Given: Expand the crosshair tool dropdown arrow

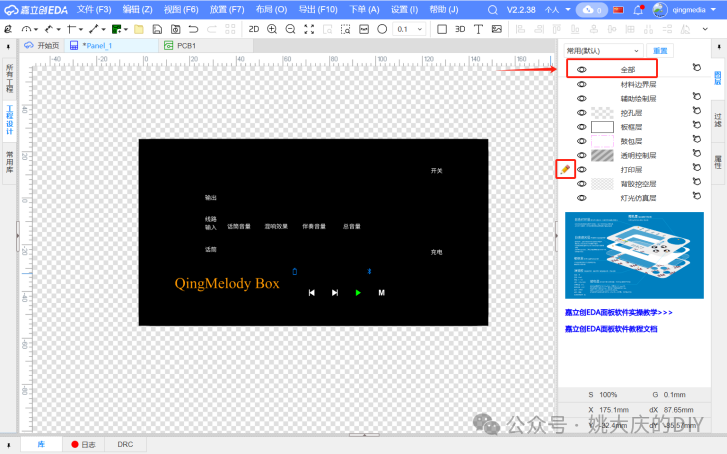Looking at the screenshot, I should coord(81,30).
